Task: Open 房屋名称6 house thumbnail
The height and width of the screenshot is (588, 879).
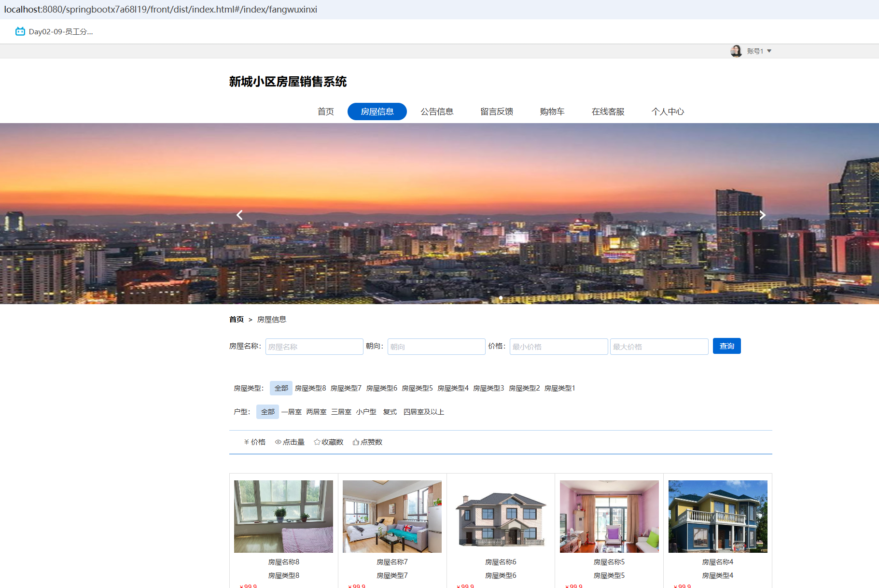Action: pos(501,517)
